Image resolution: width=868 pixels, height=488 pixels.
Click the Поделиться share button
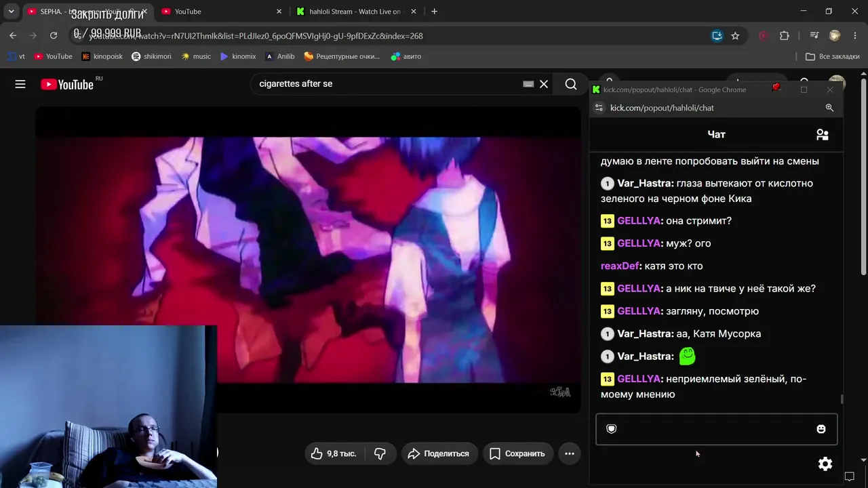439,453
